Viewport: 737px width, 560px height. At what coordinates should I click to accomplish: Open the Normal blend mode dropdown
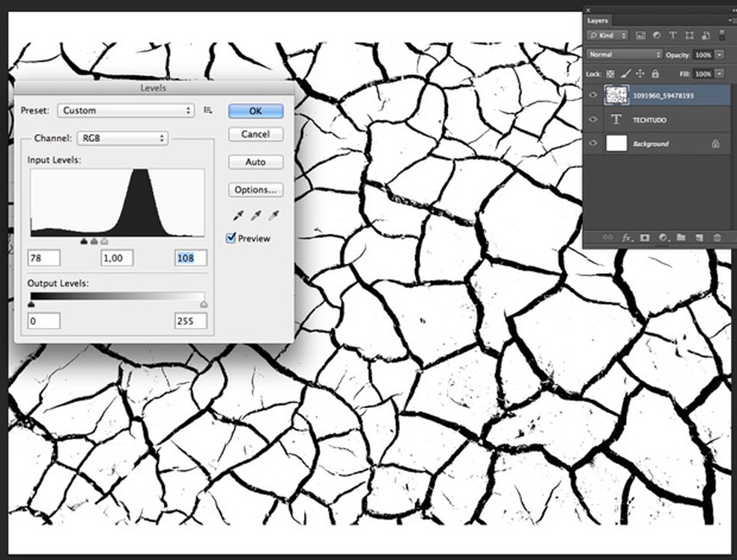(x=625, y=55)
